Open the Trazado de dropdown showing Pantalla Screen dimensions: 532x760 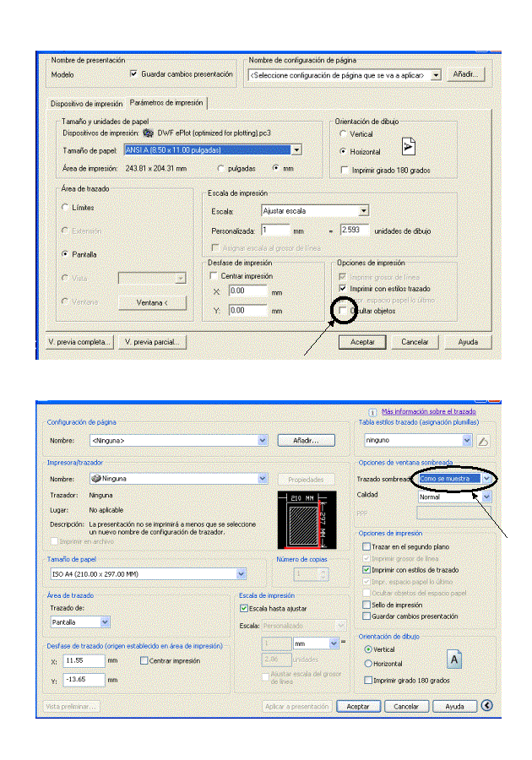[x=106, y=622]
